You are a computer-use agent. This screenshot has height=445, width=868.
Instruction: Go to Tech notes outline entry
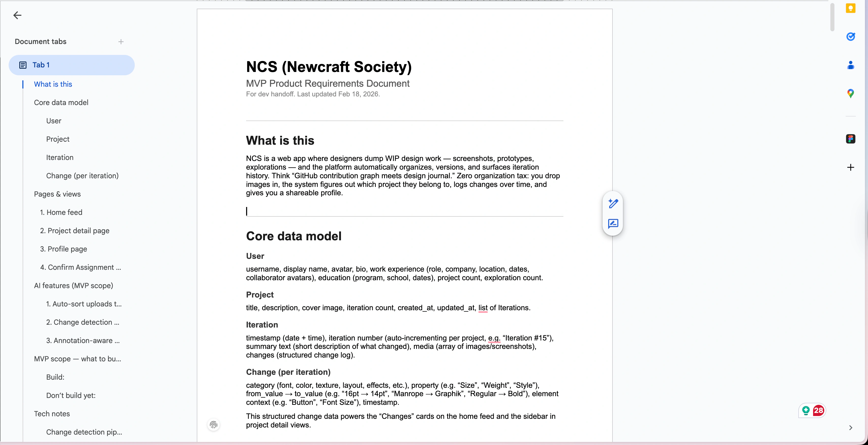[52, 414]
